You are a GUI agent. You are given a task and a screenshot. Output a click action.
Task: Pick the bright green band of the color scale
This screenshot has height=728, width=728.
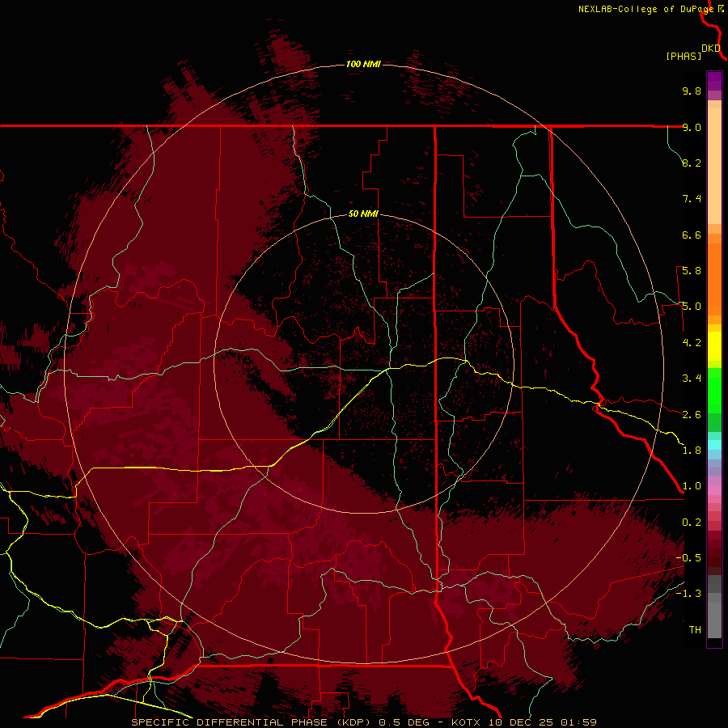[x=714, y=391]
